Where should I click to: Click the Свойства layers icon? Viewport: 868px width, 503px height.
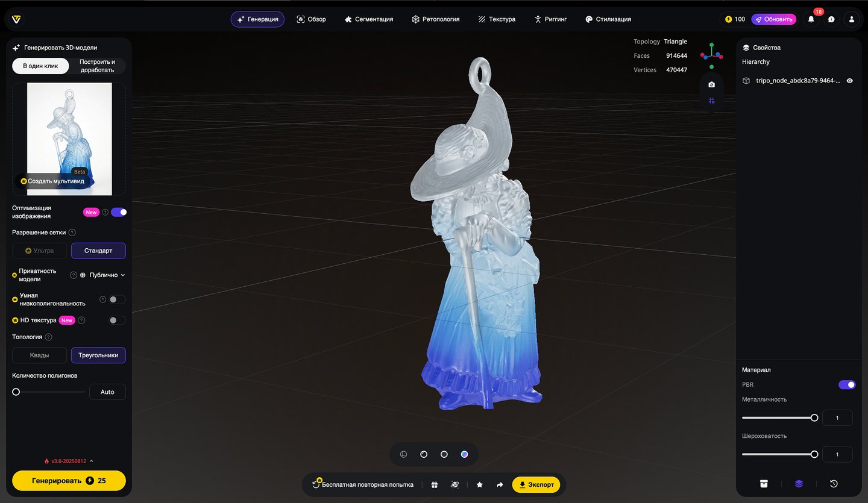click(x=746, y=48)
